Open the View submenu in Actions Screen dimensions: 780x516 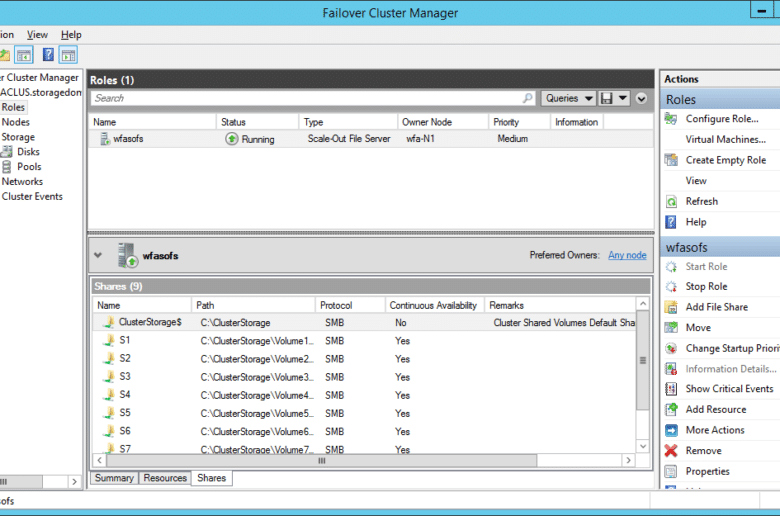pos(696,181)
